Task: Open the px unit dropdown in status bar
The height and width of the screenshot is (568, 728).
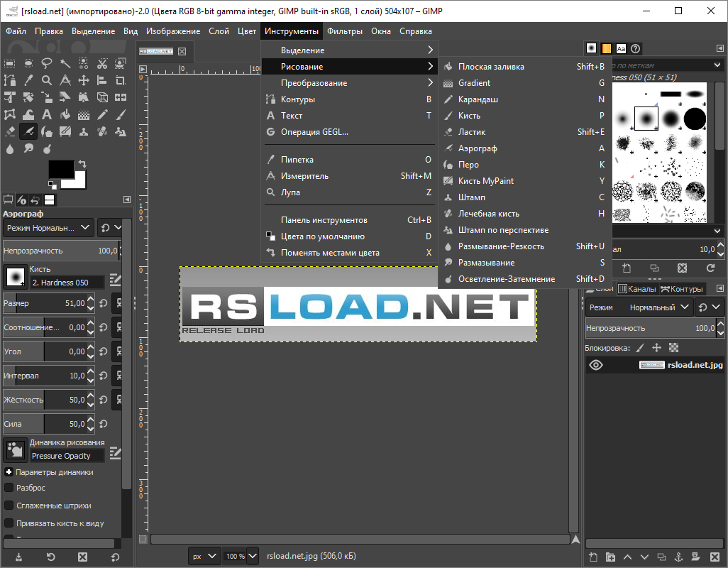Action: [x=204, y=556]
